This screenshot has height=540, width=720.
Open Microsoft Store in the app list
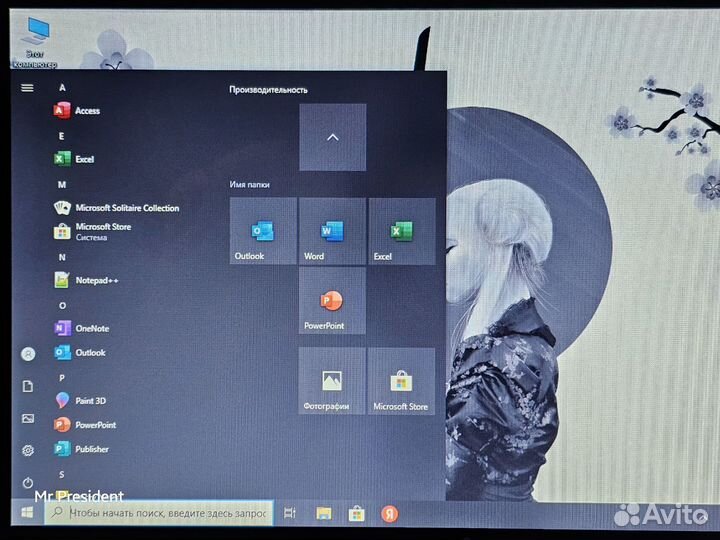click(x=93, y=231)
